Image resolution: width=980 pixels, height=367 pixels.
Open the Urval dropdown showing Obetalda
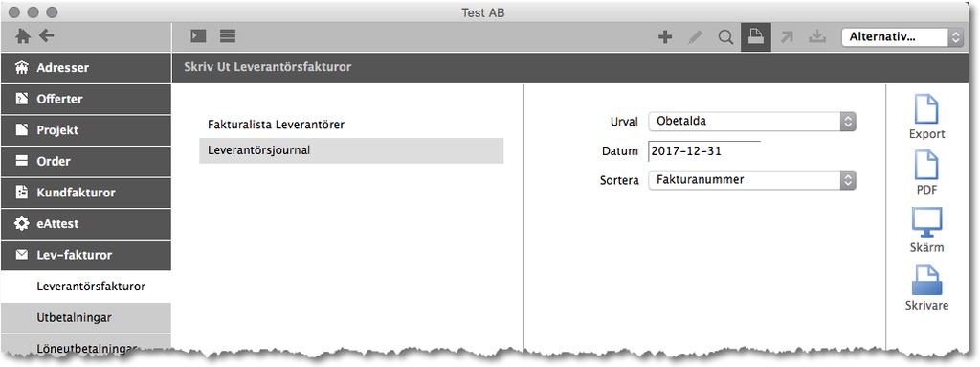[x=751, y=122]
